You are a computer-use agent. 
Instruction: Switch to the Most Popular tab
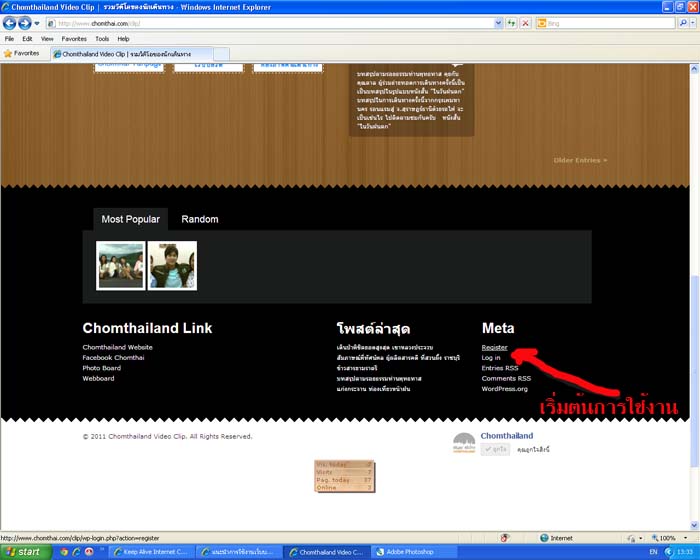130,219
